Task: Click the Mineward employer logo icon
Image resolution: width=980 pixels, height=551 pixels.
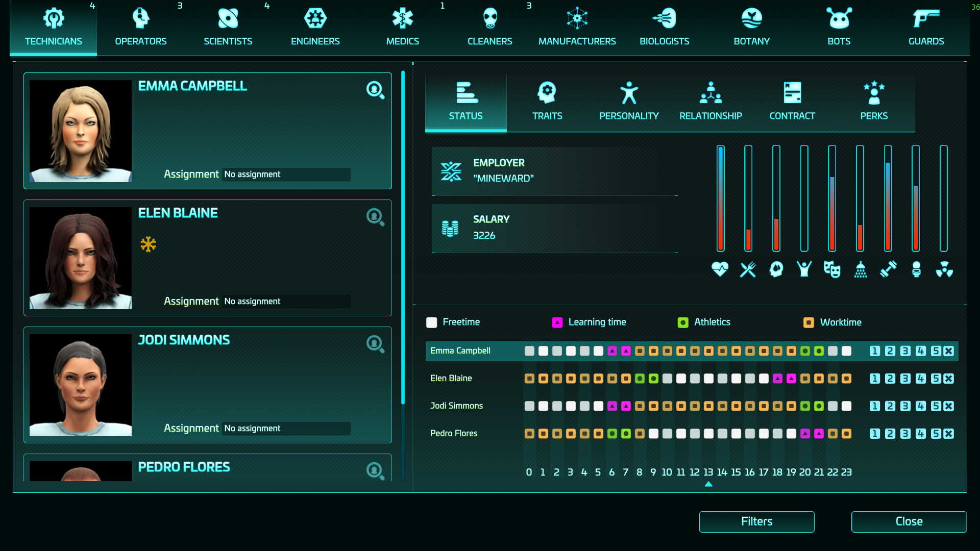Action: tap(451, 171)
